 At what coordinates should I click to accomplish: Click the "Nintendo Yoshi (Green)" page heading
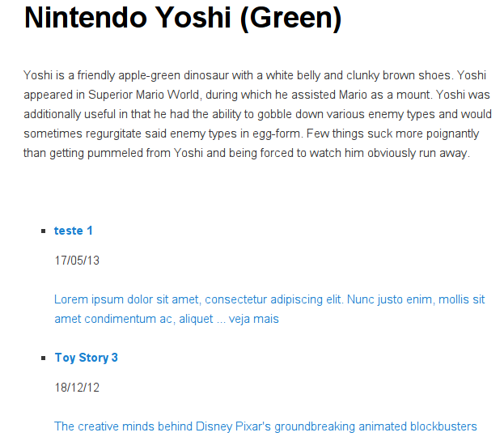[183, 18]
